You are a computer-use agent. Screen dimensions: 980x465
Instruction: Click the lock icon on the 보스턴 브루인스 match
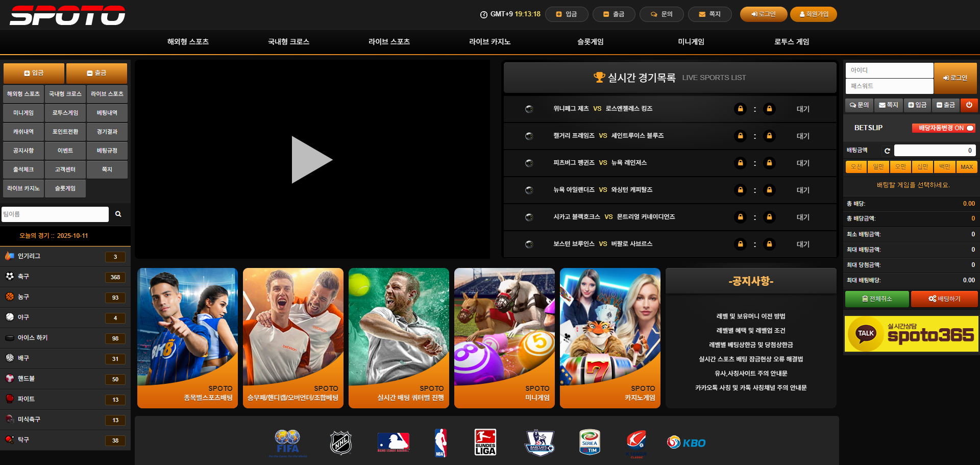pos(740,244)
